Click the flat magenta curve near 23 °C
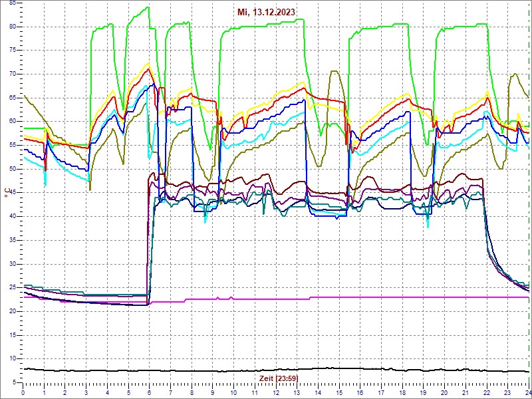Viewport: 532px width, 399px height. pos(407,297)
